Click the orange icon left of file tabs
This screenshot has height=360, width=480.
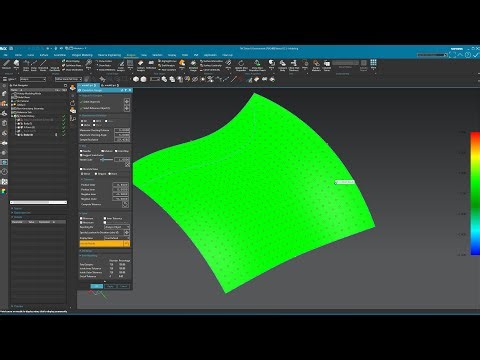click(72, 87)
